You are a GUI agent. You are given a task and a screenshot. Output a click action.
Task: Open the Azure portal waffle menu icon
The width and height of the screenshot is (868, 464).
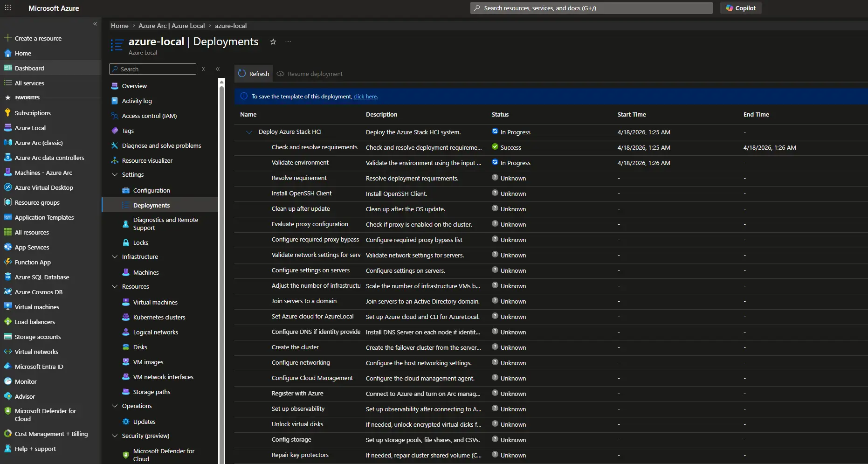[x=8, y=8]
